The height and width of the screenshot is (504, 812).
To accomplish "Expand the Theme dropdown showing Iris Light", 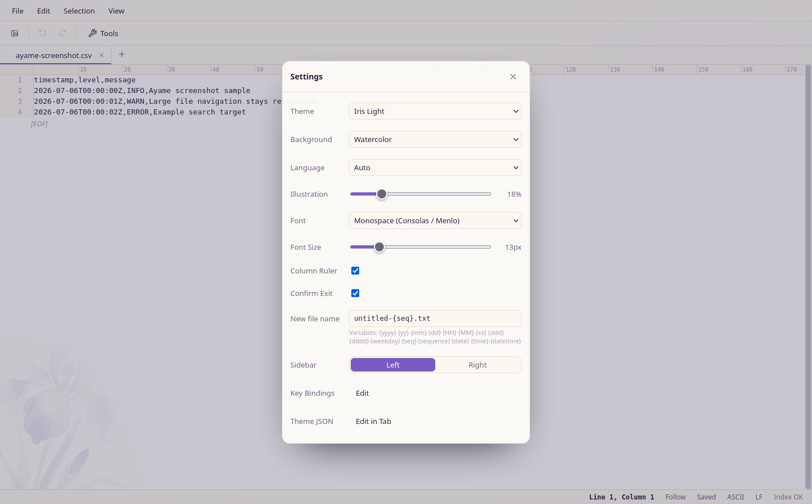I will click(435, 111).
